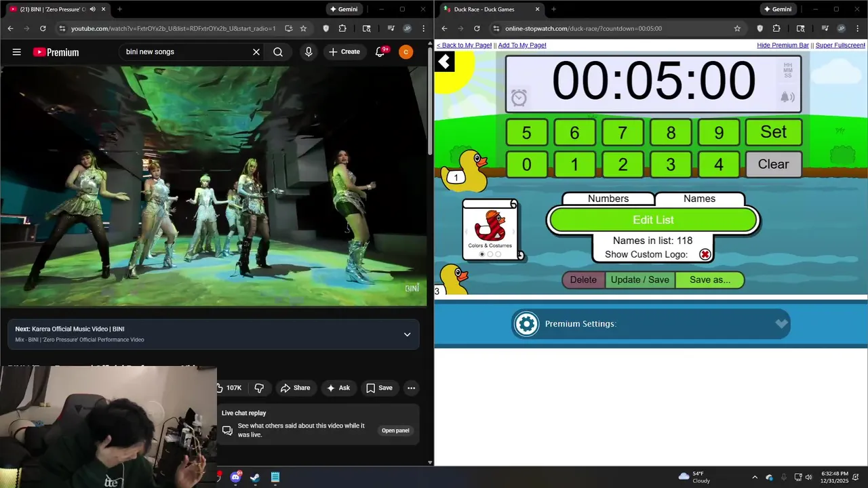This screenshot has width=868, height=488.
Task: Toggle Show Custom Logo red X
Action: [x=705, y=254]
